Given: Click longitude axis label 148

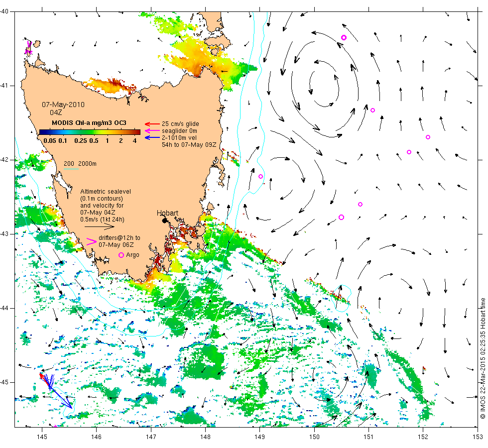Looking at the screenshot, I should [x=205, y=437].
